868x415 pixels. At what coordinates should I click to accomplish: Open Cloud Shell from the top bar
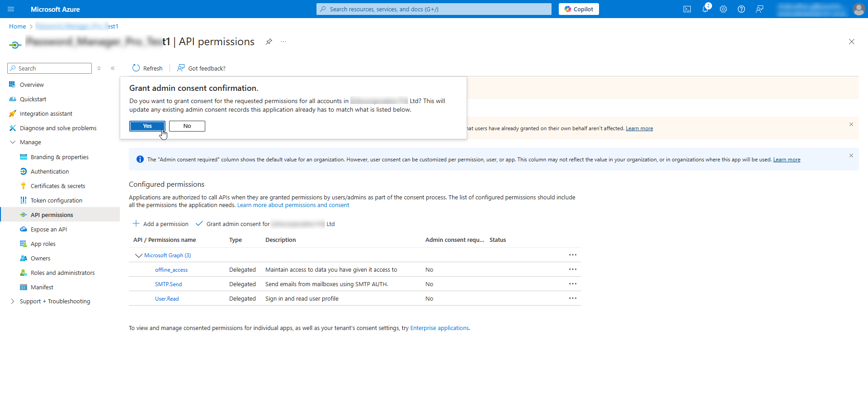click(687, 9)
